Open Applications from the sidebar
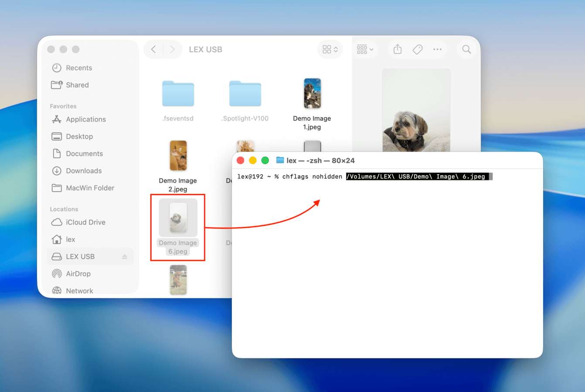 point(85,119)
